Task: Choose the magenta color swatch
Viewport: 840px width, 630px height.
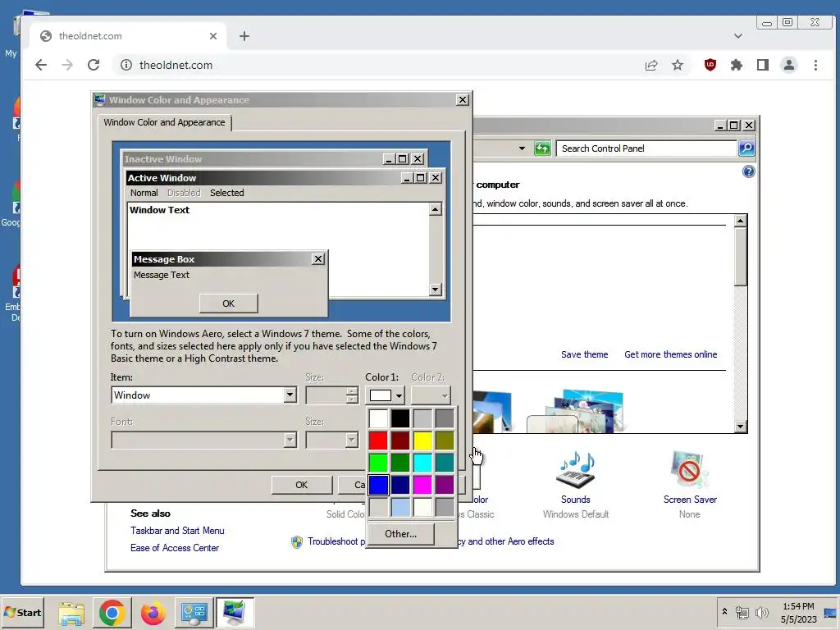Action: pyautogui.click(x=422, y=485)
